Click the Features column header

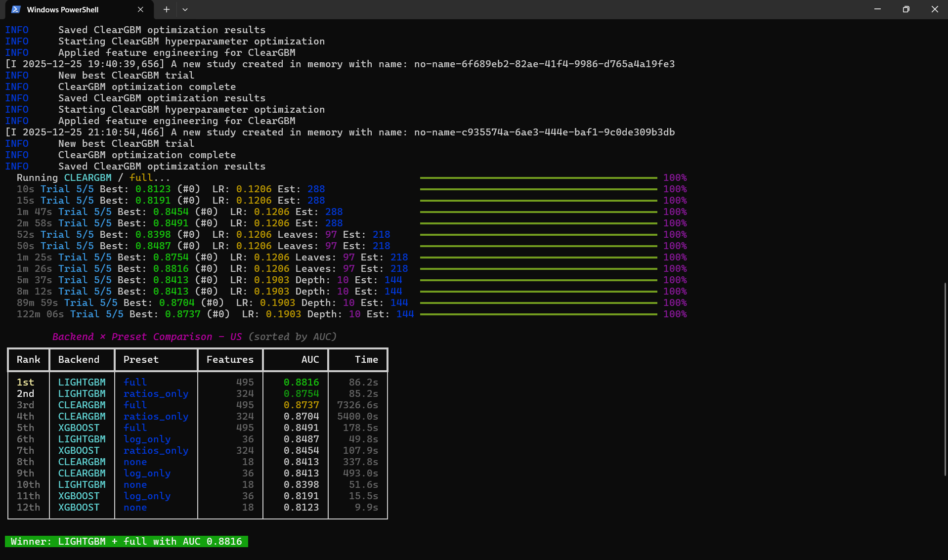click(230, 360)
